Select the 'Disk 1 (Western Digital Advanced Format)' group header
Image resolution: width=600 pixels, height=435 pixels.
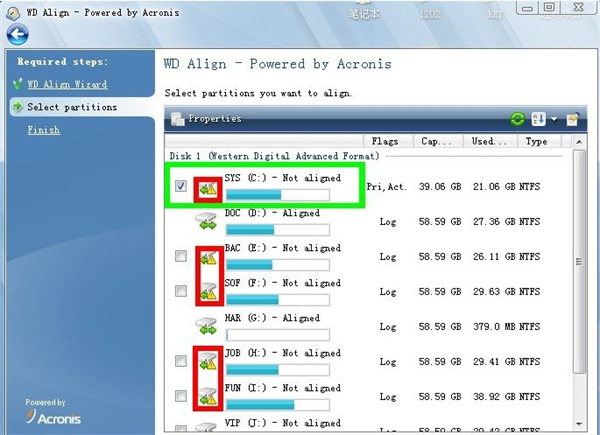click(x=274, y=156)
